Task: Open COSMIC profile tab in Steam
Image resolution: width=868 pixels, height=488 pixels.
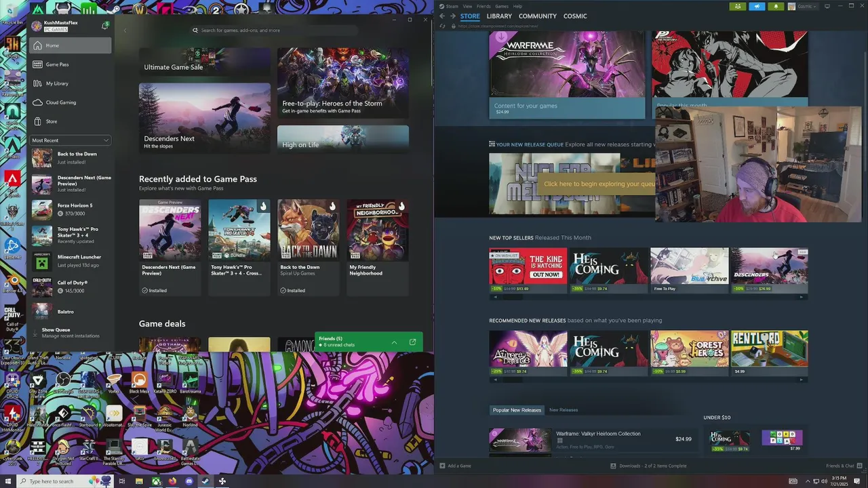Action: click(x=575, y=16)
